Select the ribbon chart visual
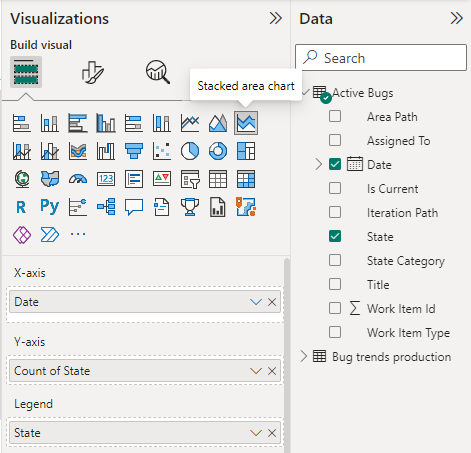 point(78,151)
